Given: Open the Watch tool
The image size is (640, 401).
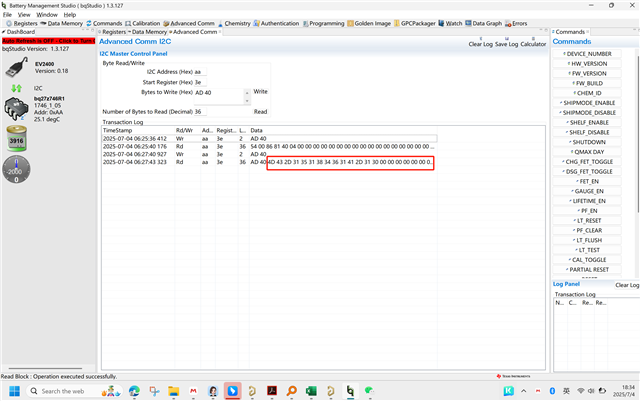Looking at the screenshot, I should tap(450, 23).
